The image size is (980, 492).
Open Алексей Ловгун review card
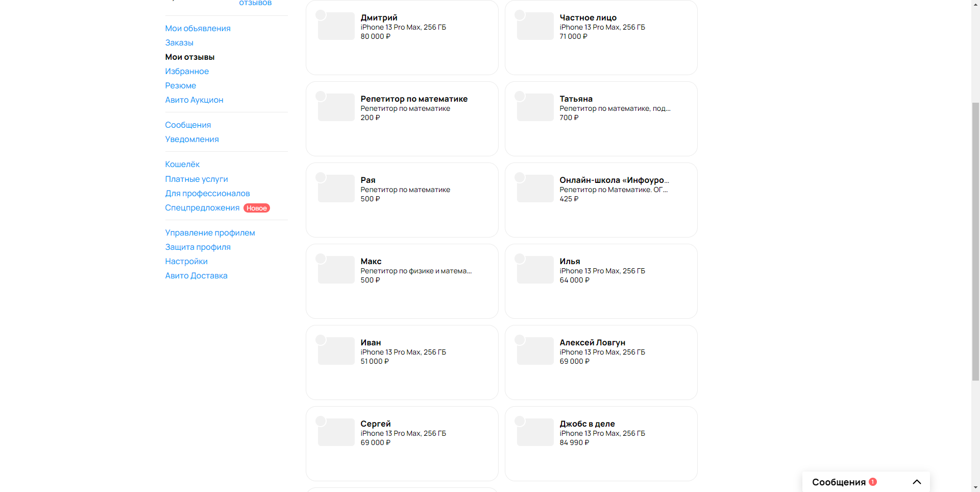(x=601, y=362)
